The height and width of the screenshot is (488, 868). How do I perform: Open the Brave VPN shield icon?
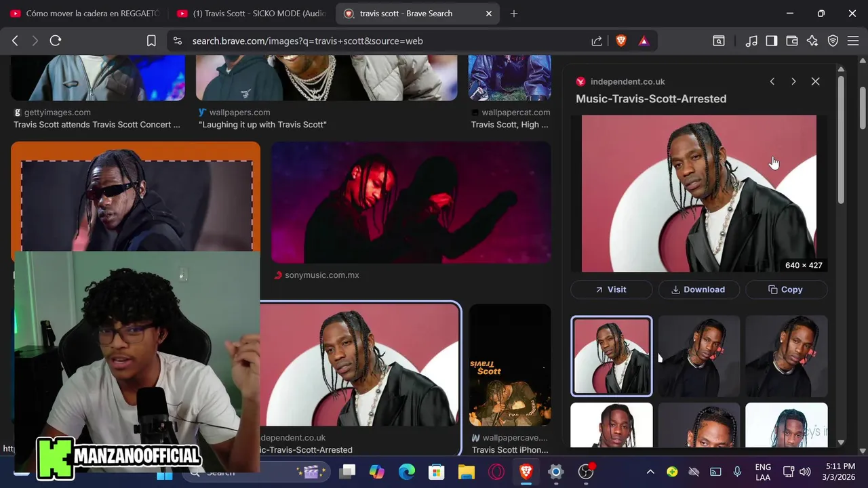(833, 41)
